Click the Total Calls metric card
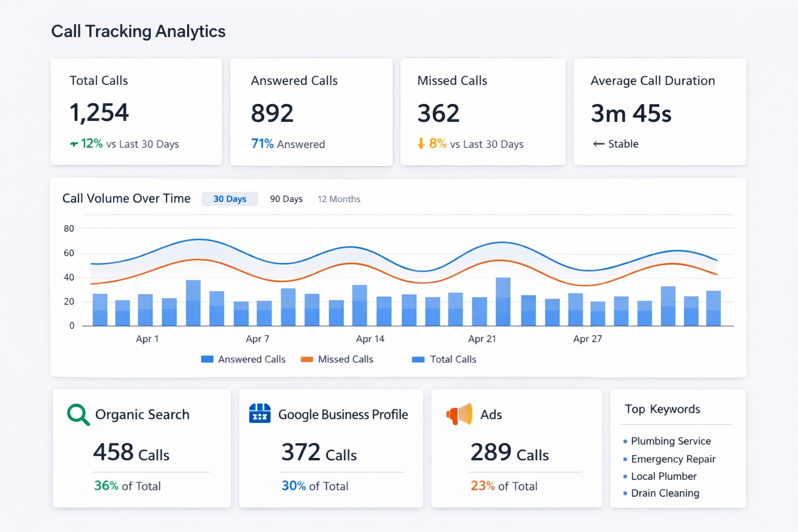 [x=136, y=111]
